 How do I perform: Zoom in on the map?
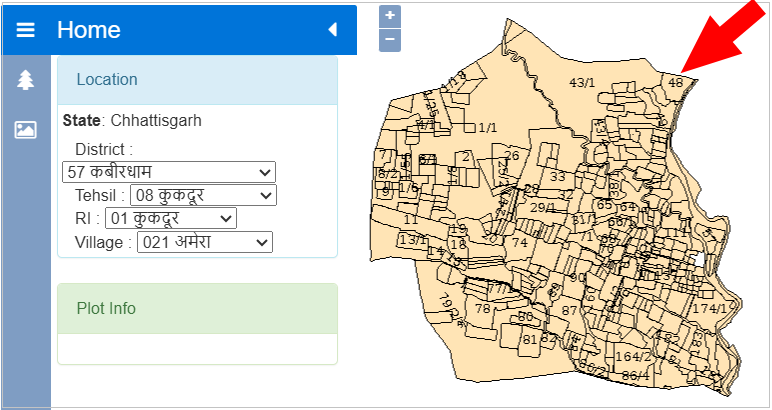pyautogui.click(x=390, y=16)
